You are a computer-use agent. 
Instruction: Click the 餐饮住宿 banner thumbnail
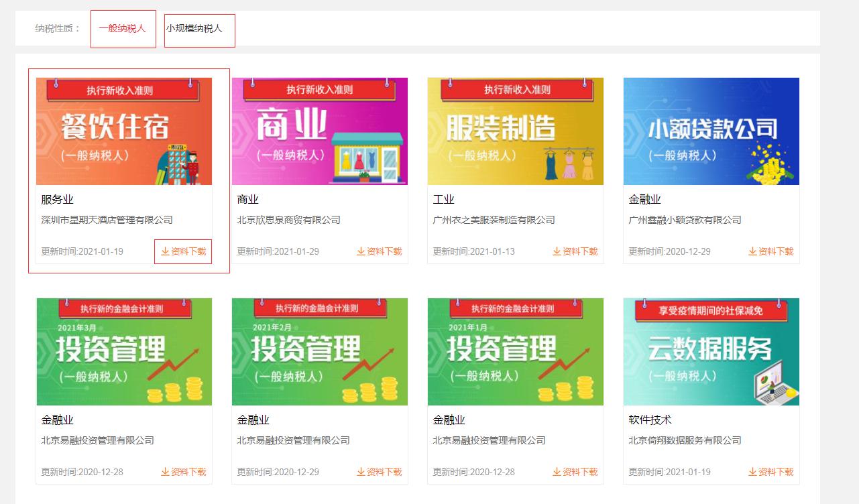[x=123, y=131]
